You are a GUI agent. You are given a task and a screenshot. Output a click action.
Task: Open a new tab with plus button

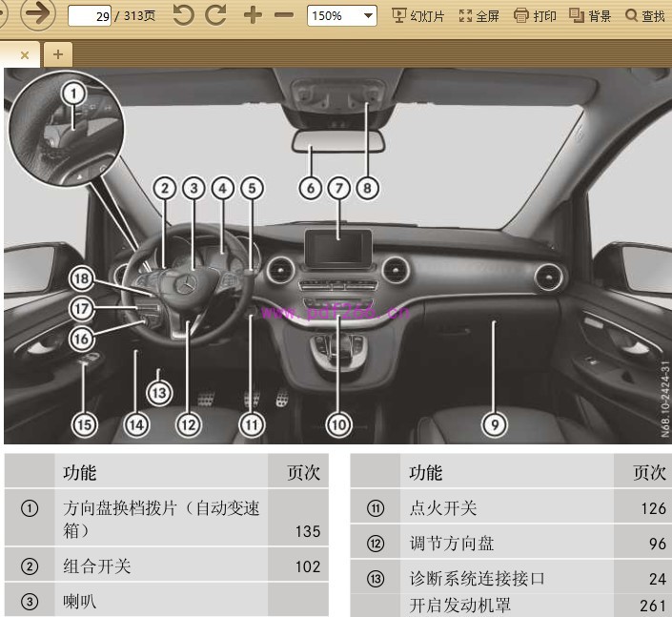click(58, 54)
